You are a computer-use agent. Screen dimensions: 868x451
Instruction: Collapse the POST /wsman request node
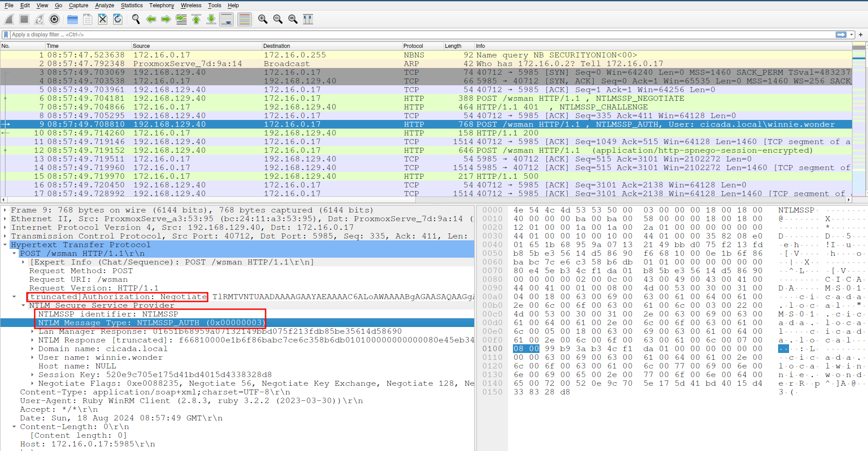[x=15, y=254]
